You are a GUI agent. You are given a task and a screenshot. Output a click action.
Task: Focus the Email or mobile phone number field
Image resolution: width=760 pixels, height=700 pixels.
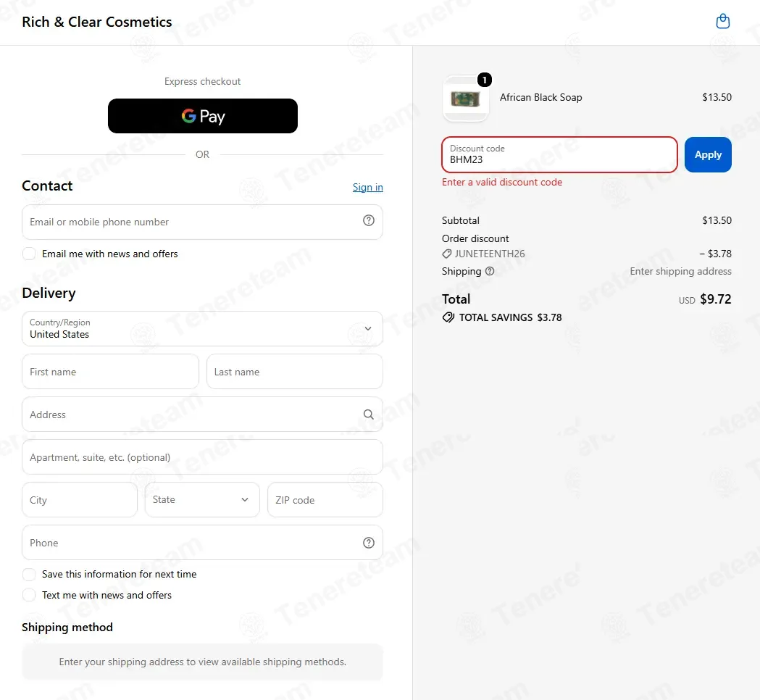coord(202,222)
